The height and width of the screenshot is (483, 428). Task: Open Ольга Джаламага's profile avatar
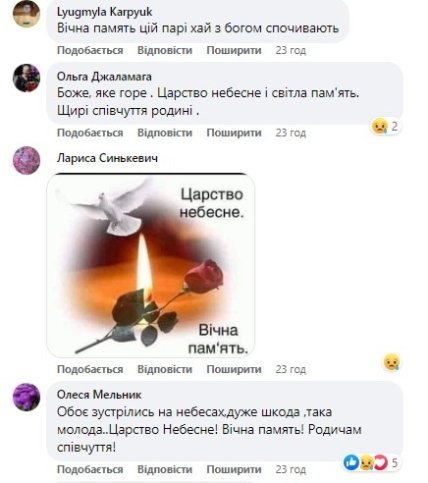tap(26, 78)
